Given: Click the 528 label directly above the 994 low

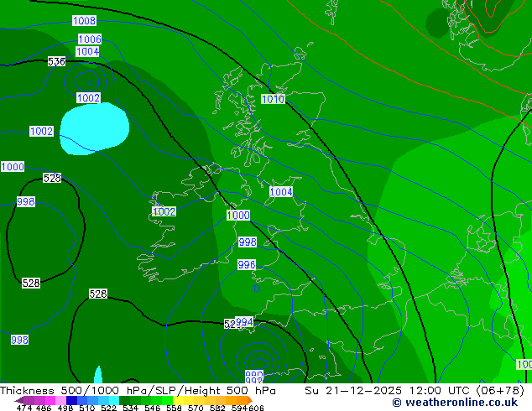Looking at the screenshot, I should (x=230, y=324).
